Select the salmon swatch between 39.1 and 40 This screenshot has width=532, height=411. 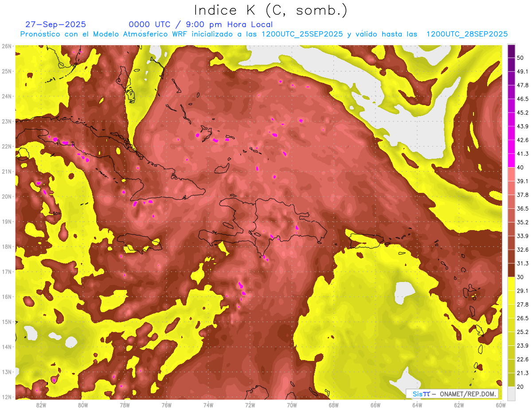[x=511, y=174]
